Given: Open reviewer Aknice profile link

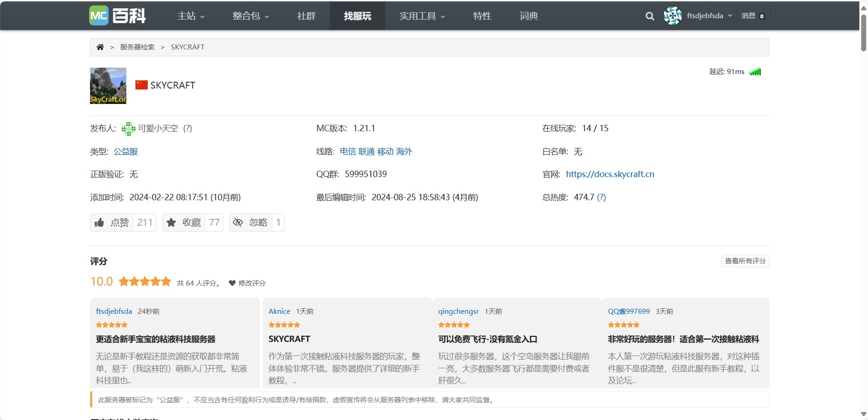Looking at the screenshot, I should click(279, 311).
